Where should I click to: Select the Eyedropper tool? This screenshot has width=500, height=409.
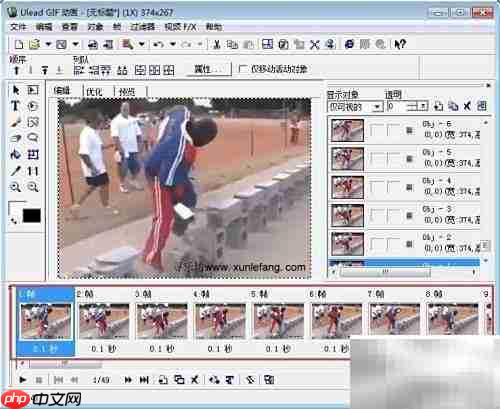(15, 171)
